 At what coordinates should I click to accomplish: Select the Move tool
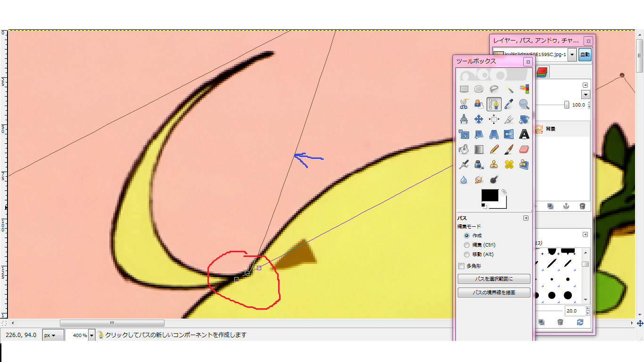(x=479, y=119)
